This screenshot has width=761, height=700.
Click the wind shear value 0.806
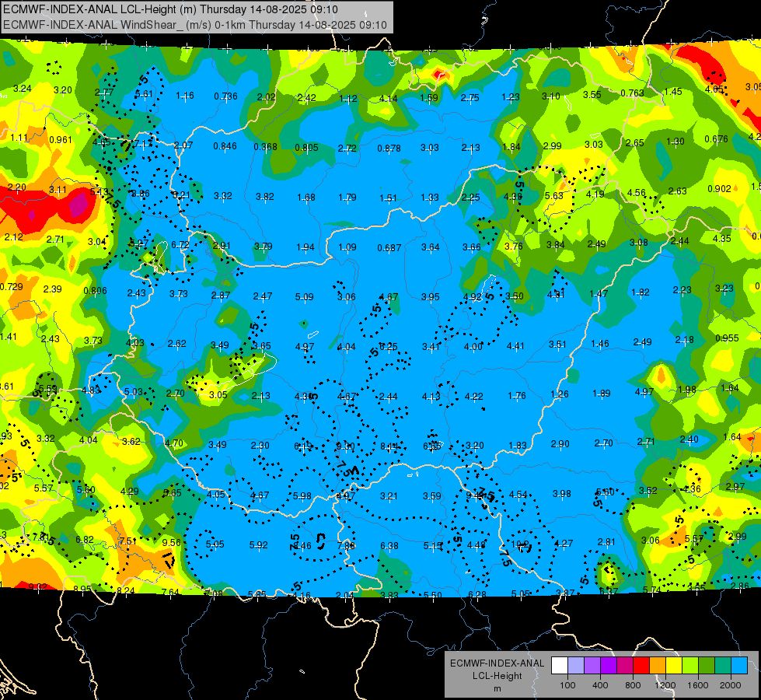pos(95,291)
